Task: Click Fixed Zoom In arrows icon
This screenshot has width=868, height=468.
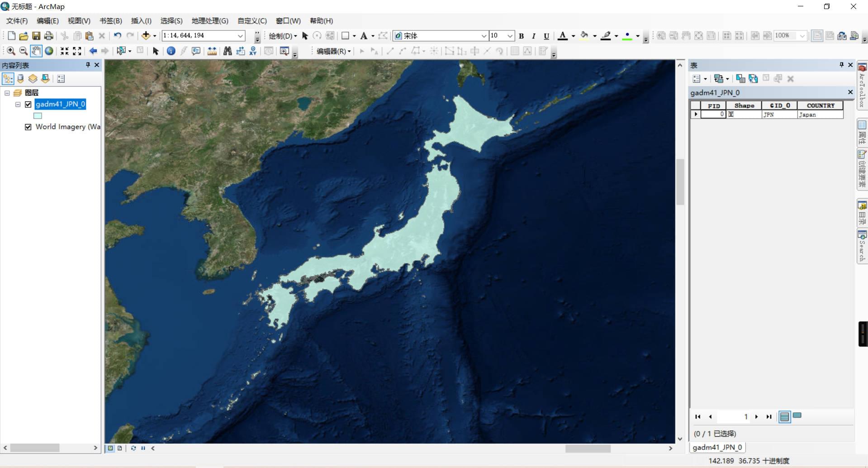Action: pyautogui.click(x=65, y=51)
